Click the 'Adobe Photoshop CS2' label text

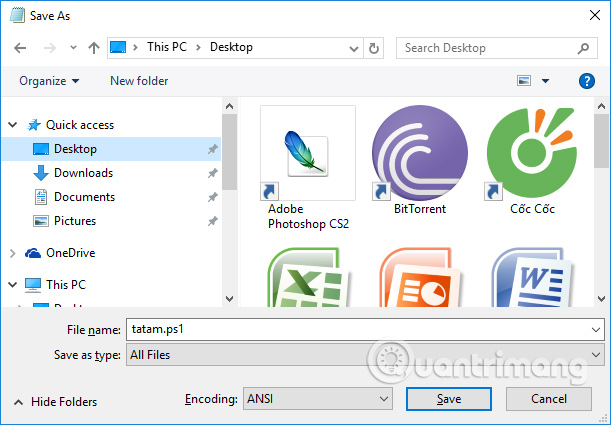coord(308,217)
